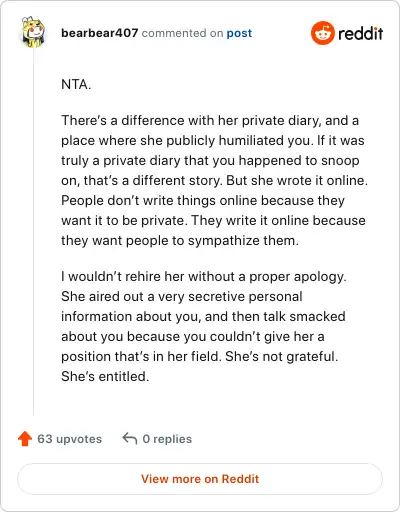Click the vertical comment thread line
This screenshot has height=512, width=400.
tap(34, 232)
